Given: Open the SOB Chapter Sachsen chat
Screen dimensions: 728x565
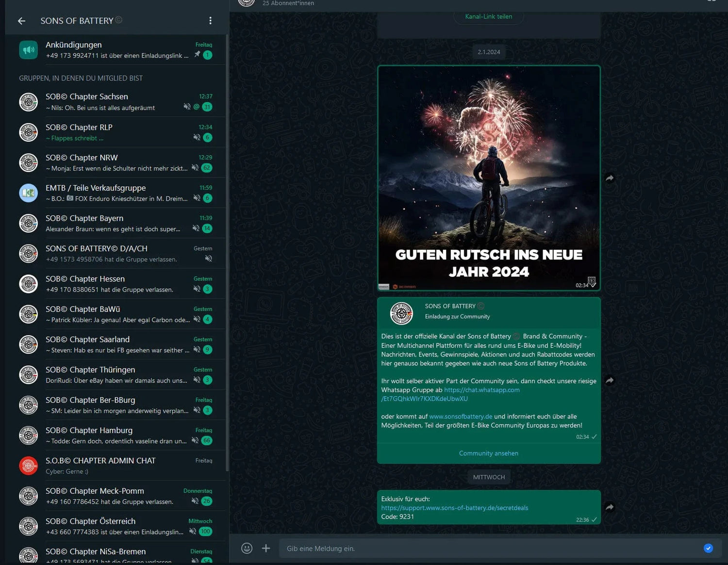Looking at the screenshot, I should [x=116, y=102].
